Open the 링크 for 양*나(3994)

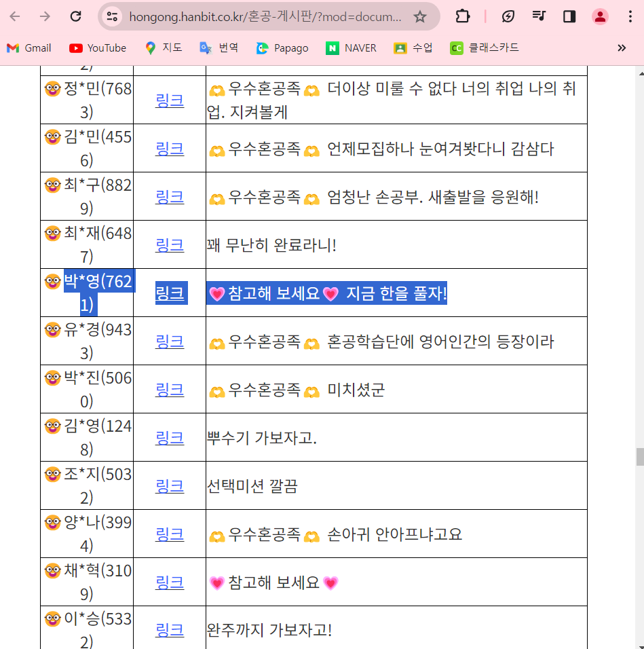[170, 534]
